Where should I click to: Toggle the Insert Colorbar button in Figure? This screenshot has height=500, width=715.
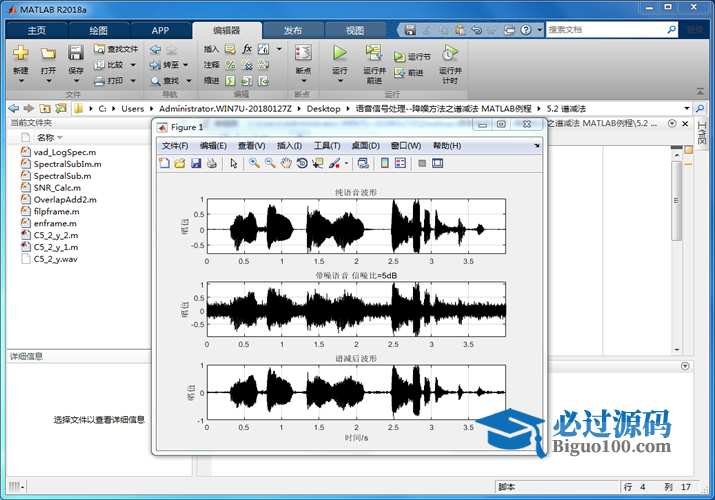coord(385,163)
